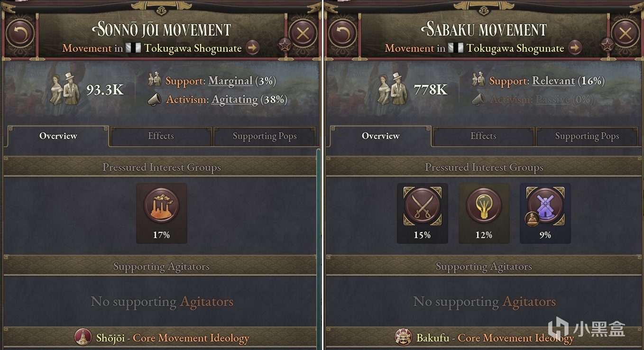This screenshot has height=350, width=644.
Task: Open Supporting Pops tab in Sabaku panel
Action: pos(587,137)
